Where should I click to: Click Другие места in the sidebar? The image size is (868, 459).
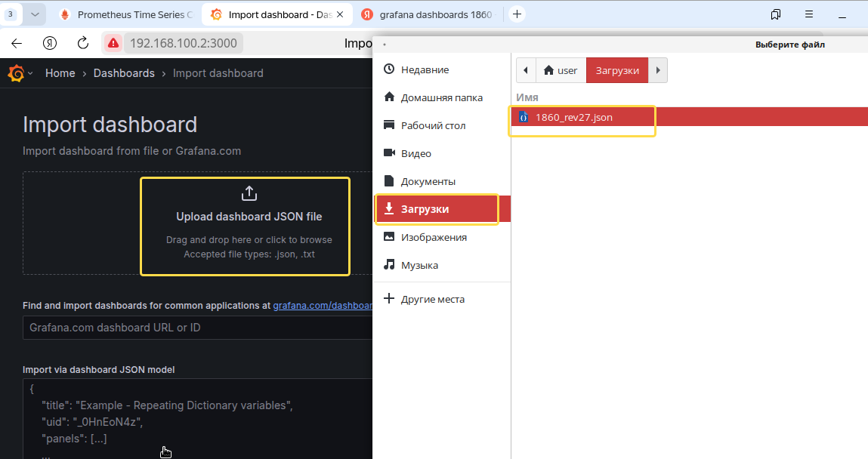point(442,299)
